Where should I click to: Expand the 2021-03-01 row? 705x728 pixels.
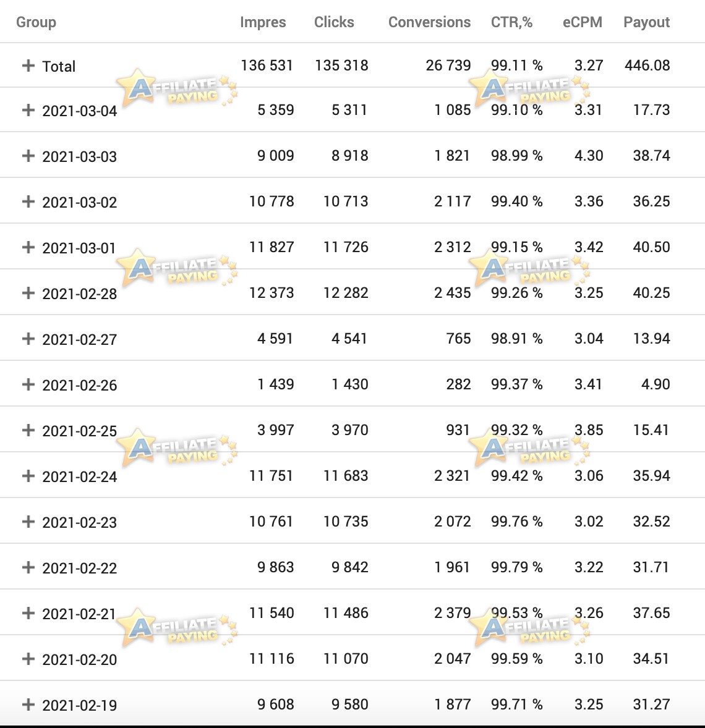coord(28,247)
